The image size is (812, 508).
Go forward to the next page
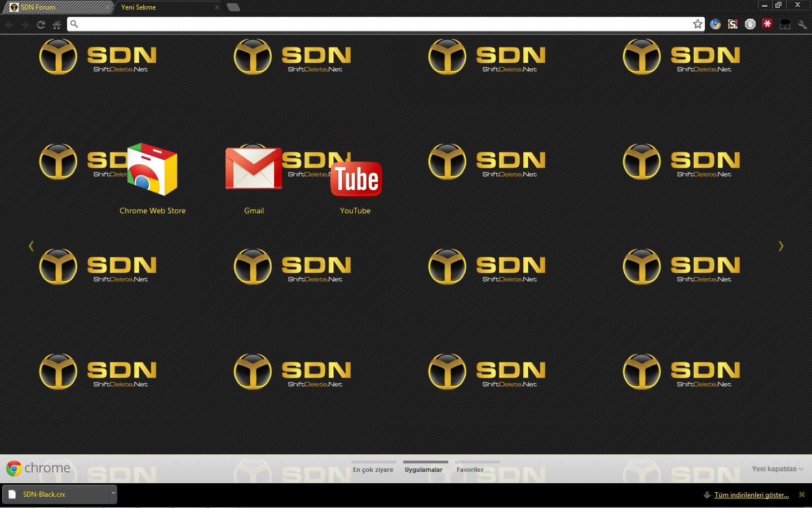(x=25, y=24)
